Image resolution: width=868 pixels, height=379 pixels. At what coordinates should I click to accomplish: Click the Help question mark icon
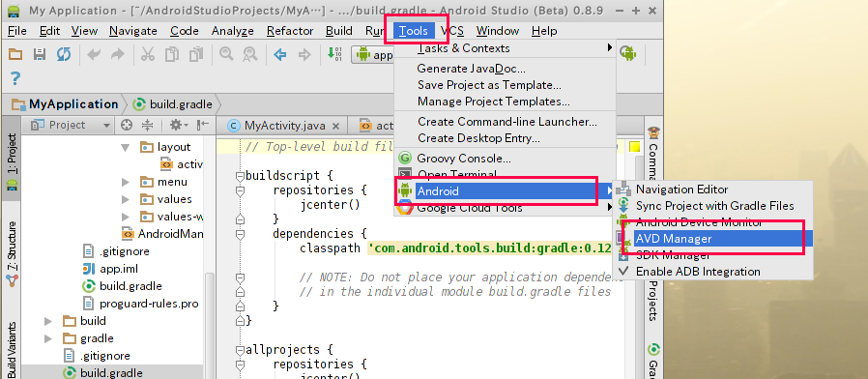pos(15,78)
